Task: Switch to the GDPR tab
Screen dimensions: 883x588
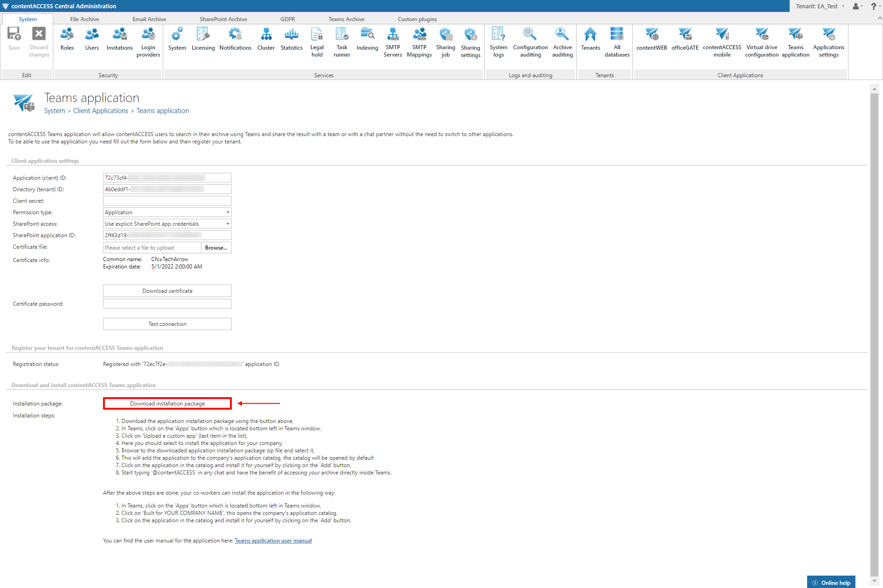Action: tap(287, 19)
